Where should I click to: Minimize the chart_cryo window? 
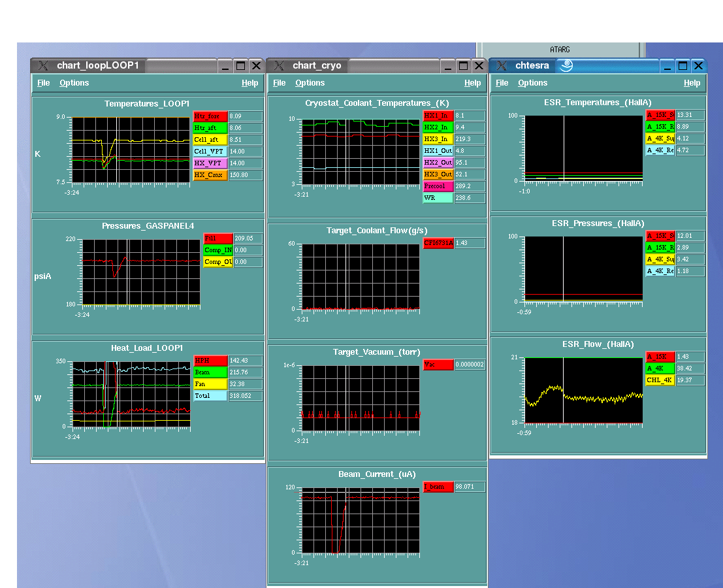coord(448,66)
